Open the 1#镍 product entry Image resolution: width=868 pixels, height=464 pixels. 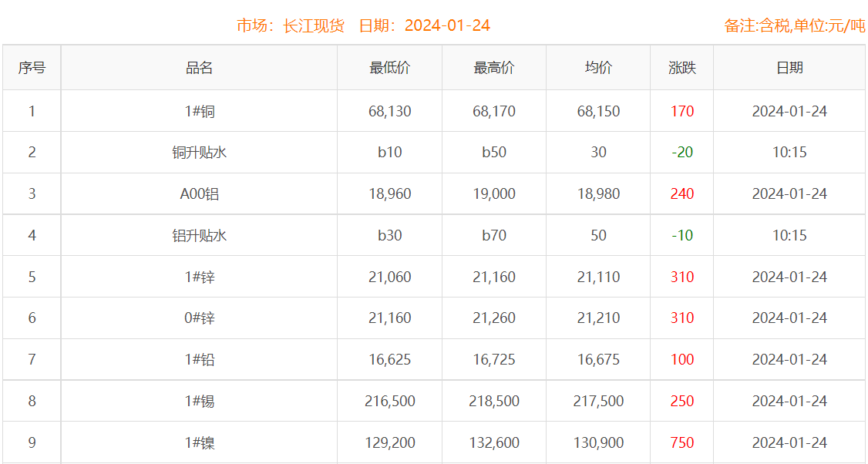[x=199, y=443]
